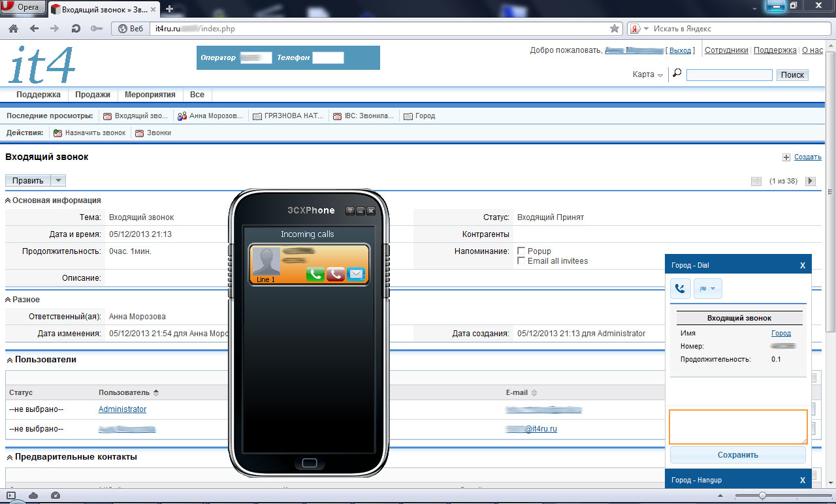The width and height of the screenshot is (836, 504).
Task: Open the Все menu tab
Action: pyautogui.click(x=197, y=95)
